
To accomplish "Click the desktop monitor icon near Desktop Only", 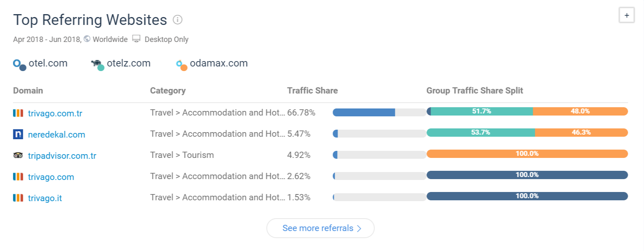I will pos(136,39).
